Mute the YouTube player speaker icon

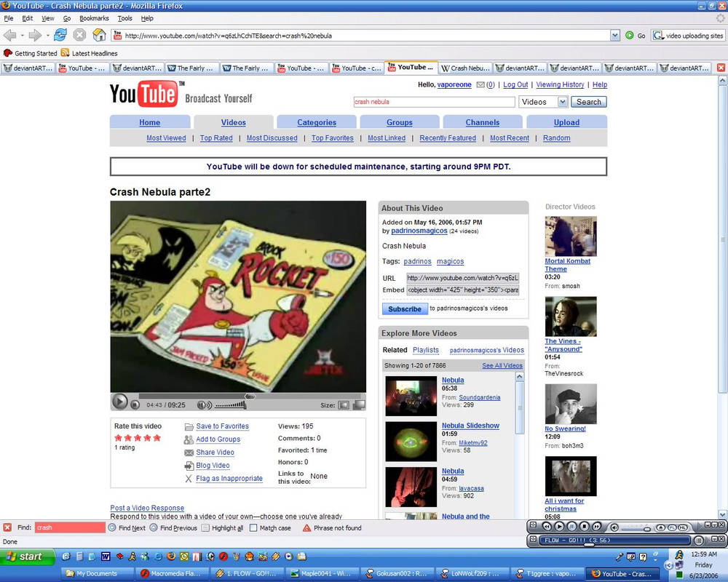(x=205, y=404)
